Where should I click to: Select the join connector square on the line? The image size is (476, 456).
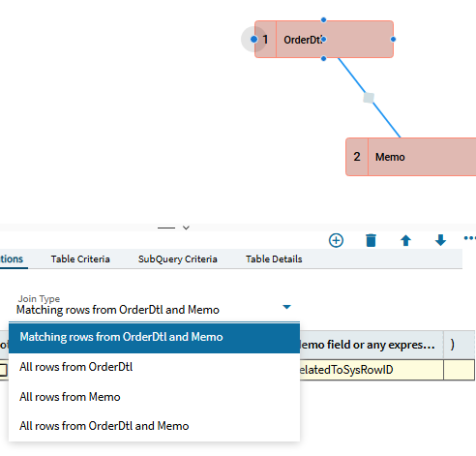click(369, 98)
